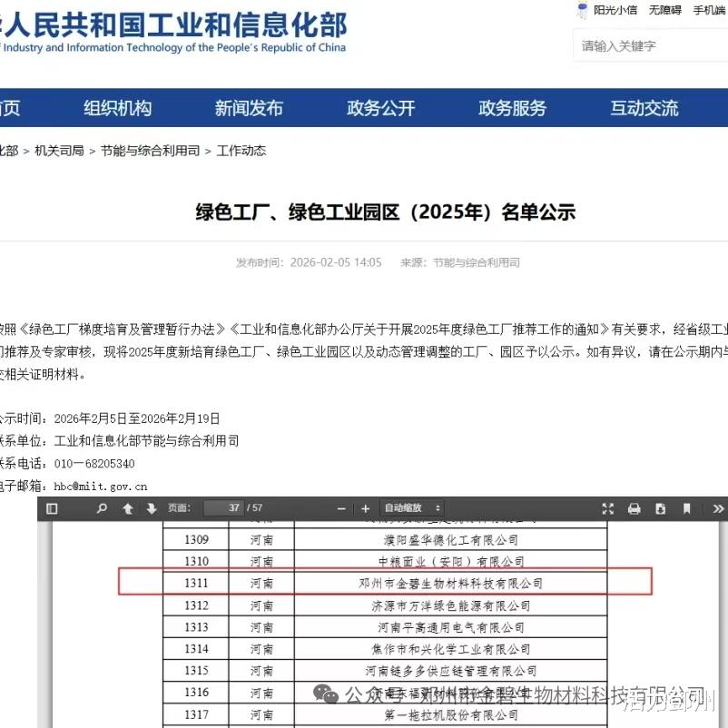This screenshot has width=728, height=728.
Task: Go to previous page with up arrow
Action: [128, 509]
